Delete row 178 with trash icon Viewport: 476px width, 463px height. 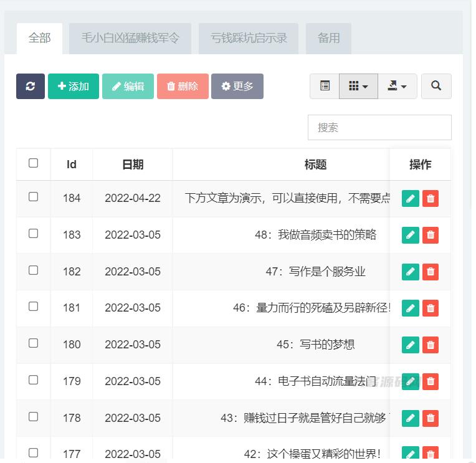[431, 418]
